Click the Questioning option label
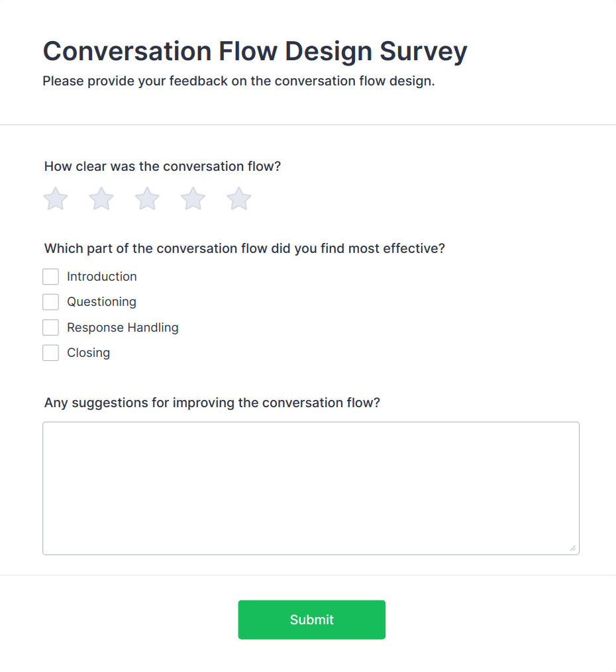This screenshot has height=672, width=616. click(101, 302)
